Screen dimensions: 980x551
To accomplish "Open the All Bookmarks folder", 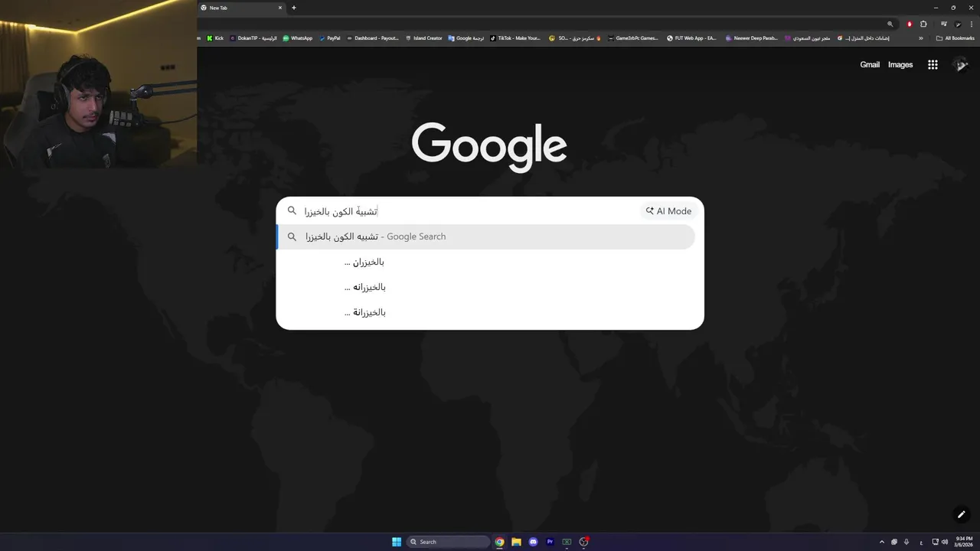I will pos(955,38).
